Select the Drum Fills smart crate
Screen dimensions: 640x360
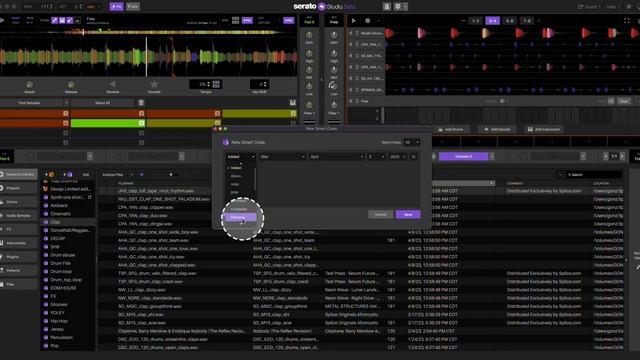click(x=60, y=263)
